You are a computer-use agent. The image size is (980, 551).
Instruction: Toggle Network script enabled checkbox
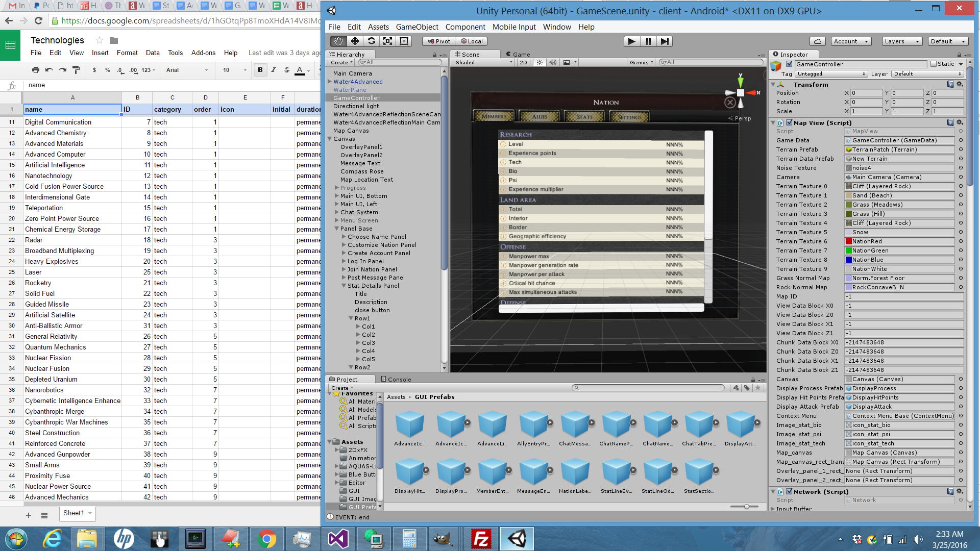790,491
